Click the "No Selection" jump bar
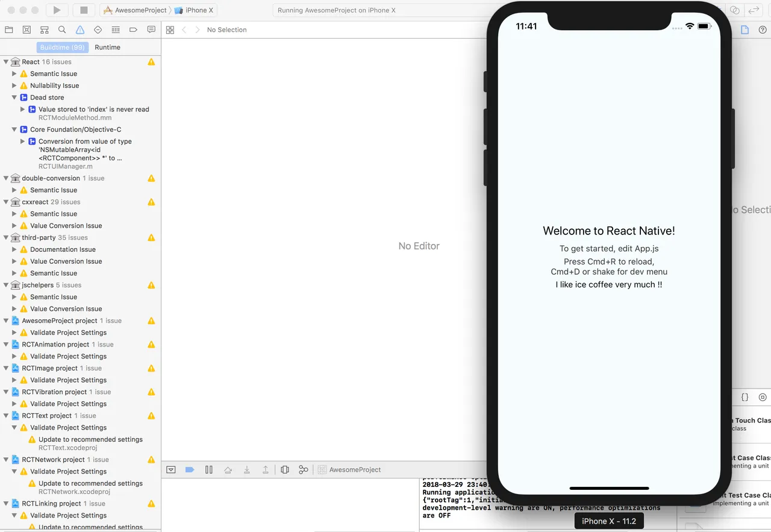The height and width of the screenshot is (532, 771). tap(227, 30)
